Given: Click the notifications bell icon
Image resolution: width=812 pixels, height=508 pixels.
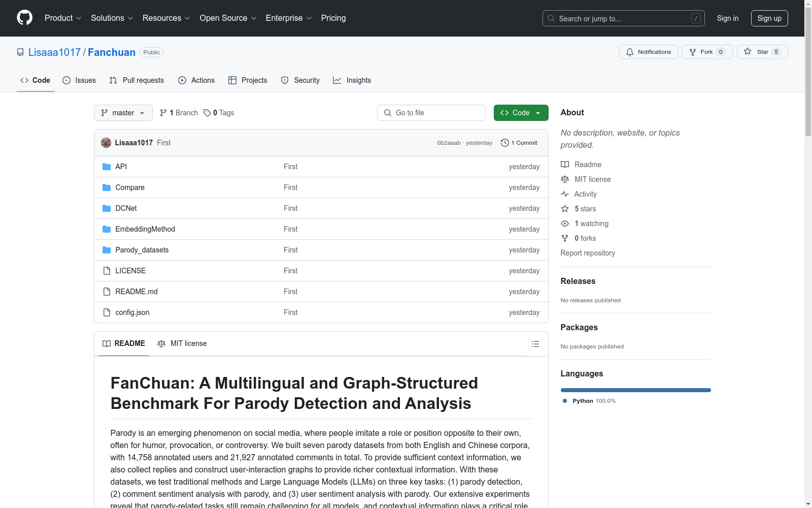Looking at the screenshot, I should [x=630, y=52].
